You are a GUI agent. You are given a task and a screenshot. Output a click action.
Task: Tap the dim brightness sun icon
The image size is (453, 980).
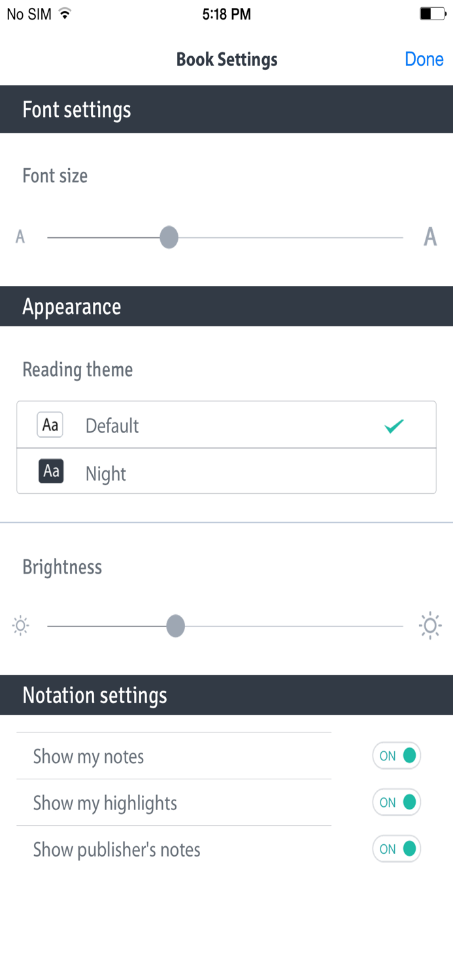(x=21, y=626)
